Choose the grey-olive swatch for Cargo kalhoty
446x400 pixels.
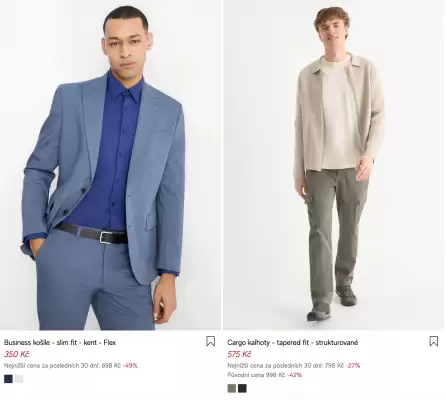click(232, 388)
